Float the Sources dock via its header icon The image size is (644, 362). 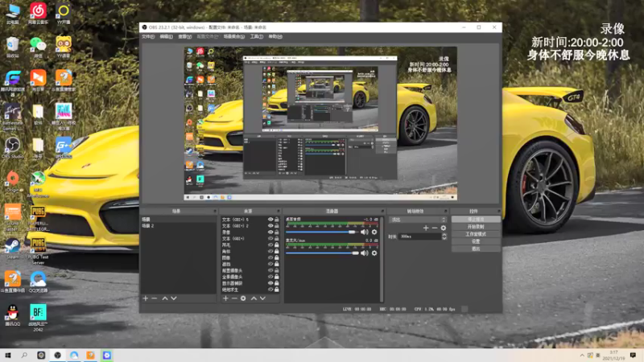coord(278,212)
